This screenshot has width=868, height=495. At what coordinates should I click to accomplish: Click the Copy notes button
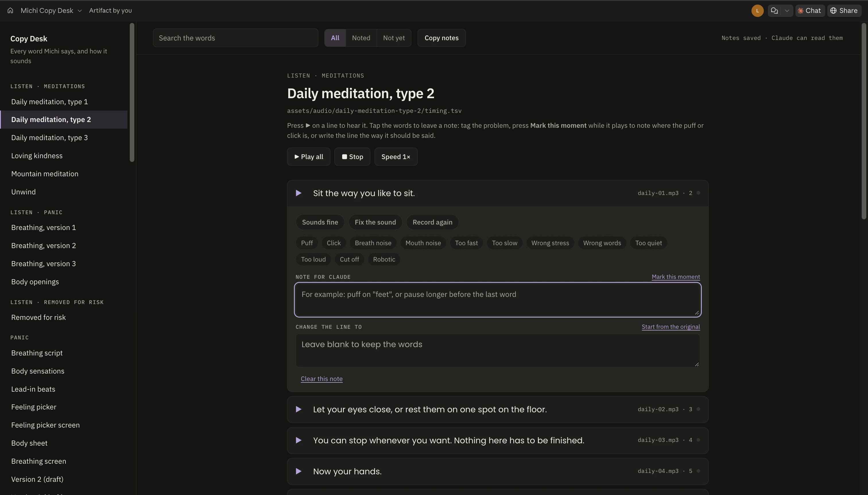pos(441,38)
